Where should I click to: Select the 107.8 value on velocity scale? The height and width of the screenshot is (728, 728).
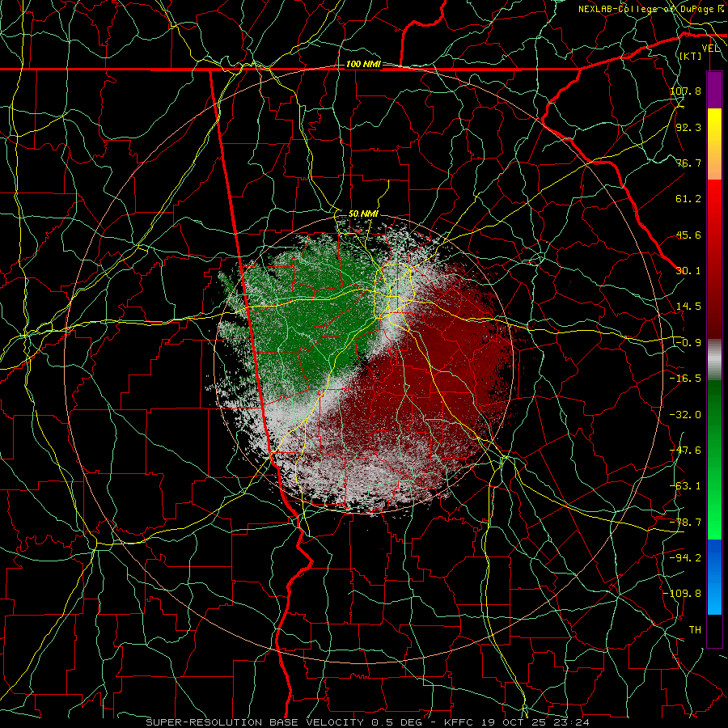tap(685, 91)
